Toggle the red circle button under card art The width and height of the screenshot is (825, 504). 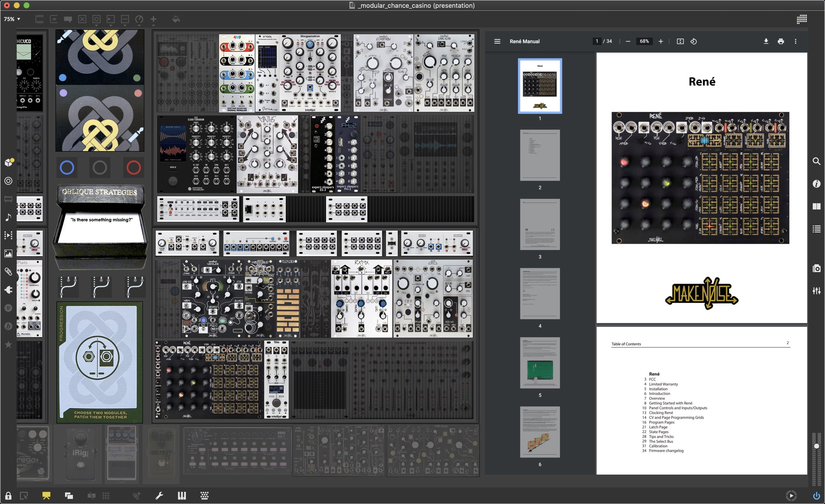[133, 167]
